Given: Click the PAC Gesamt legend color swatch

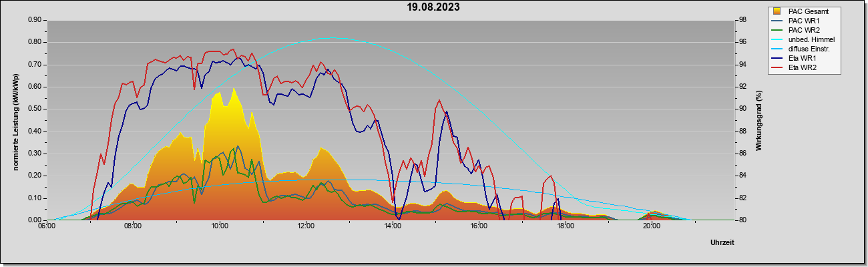Looking at the screenshot, I should click(x=777, y=11).
